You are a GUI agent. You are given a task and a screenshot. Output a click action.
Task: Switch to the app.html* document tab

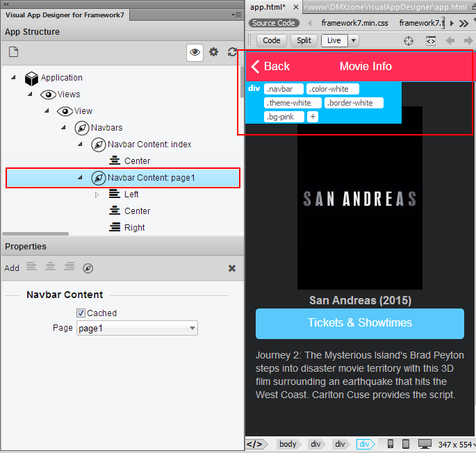268,7
